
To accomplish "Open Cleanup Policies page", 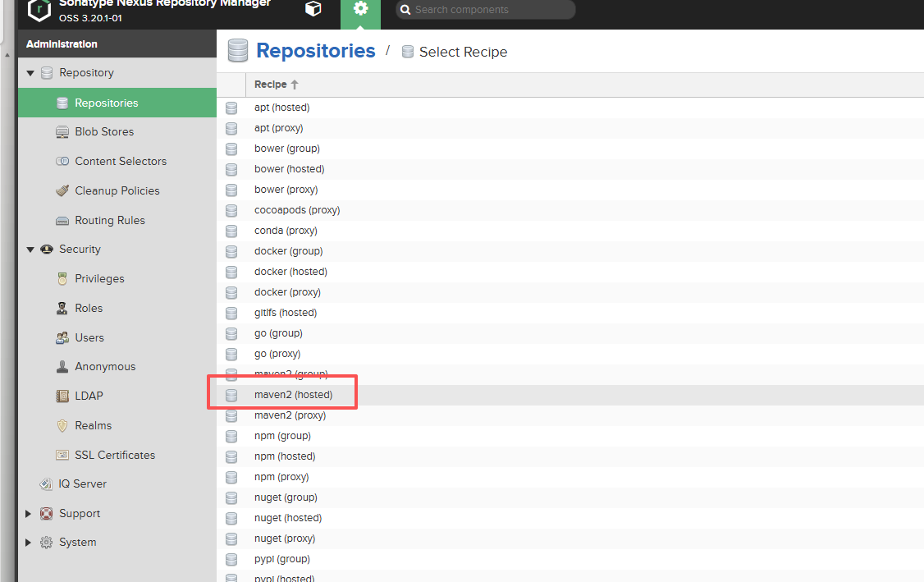I will [117, 191].
